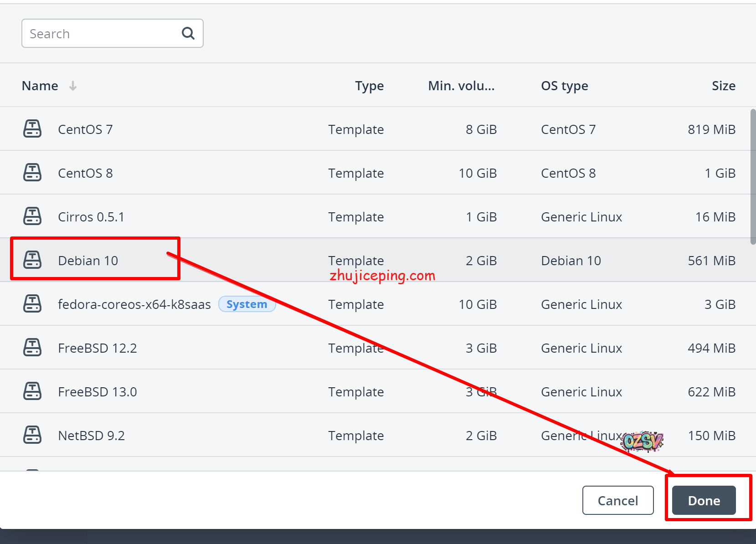
Task: Click the FreeBSD 12.2 template icon
Action: [32, 348]
